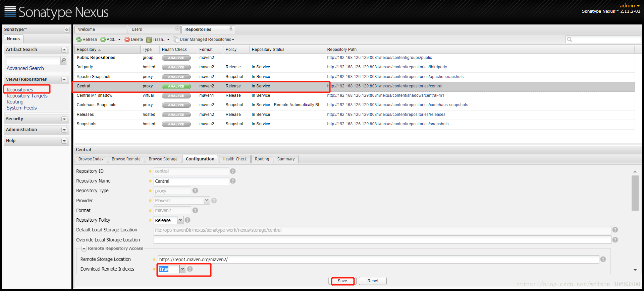This screenshot has width=644, height=291.
Task: Click Analyze for Apache Snapshots
Action: [176, 77]
